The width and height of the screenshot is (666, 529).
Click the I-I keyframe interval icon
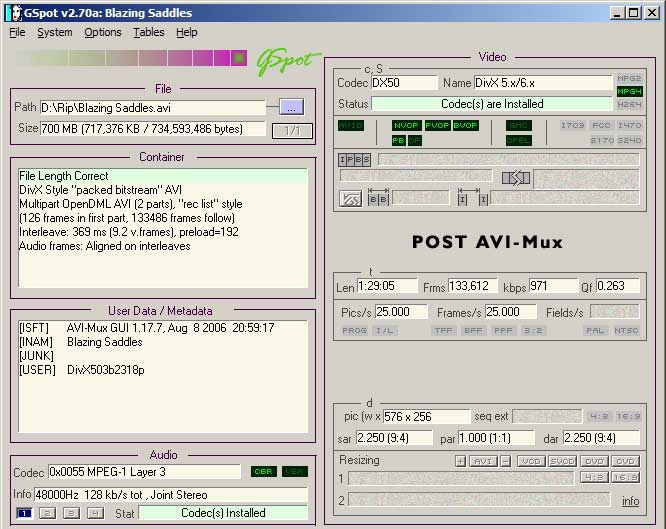point(473,197)
